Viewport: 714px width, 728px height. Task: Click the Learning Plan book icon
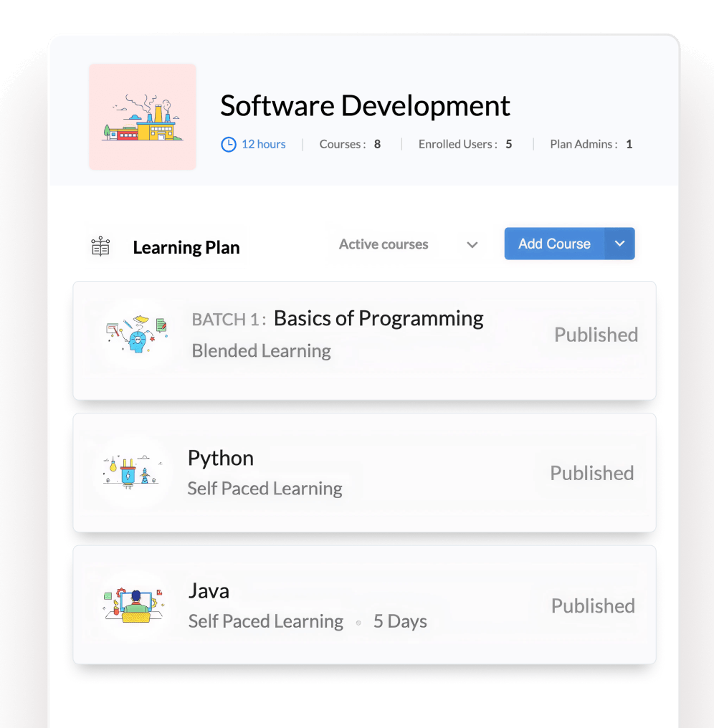[100, 247]
